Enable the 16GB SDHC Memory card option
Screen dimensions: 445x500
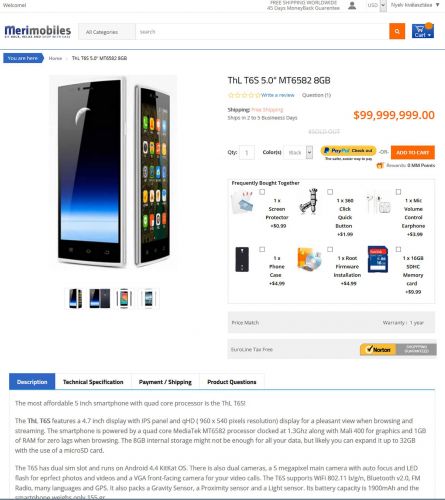point(398,249)
